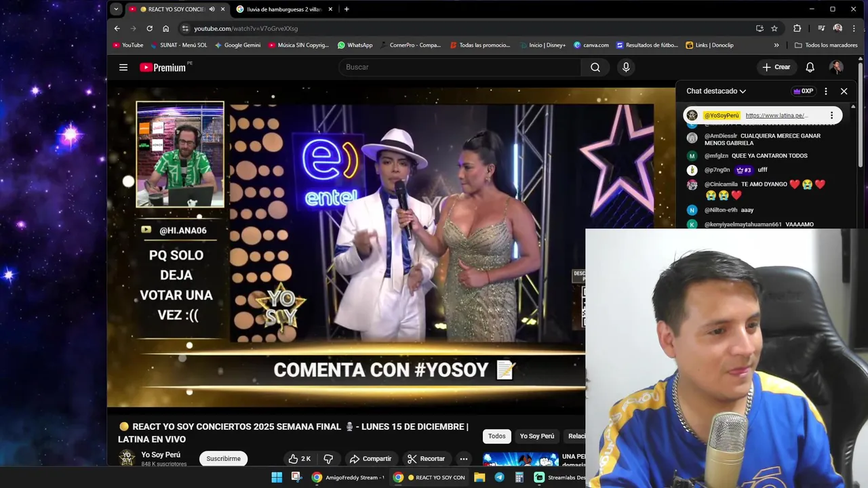Image resolution: width=868 pixels, height=488 pixels.
Task: Click the Compartir button
Action: pos(370,459)
